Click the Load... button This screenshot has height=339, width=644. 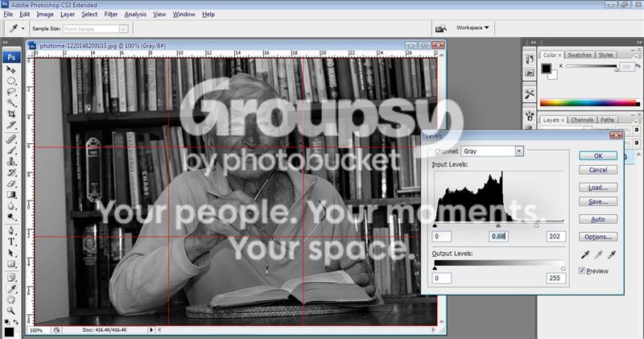[x=598, y=188]
